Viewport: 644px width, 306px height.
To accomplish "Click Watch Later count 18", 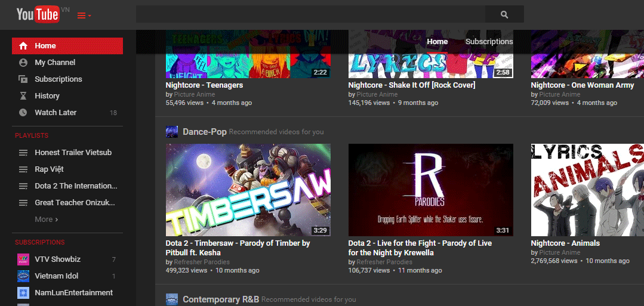I will [113, 113].
